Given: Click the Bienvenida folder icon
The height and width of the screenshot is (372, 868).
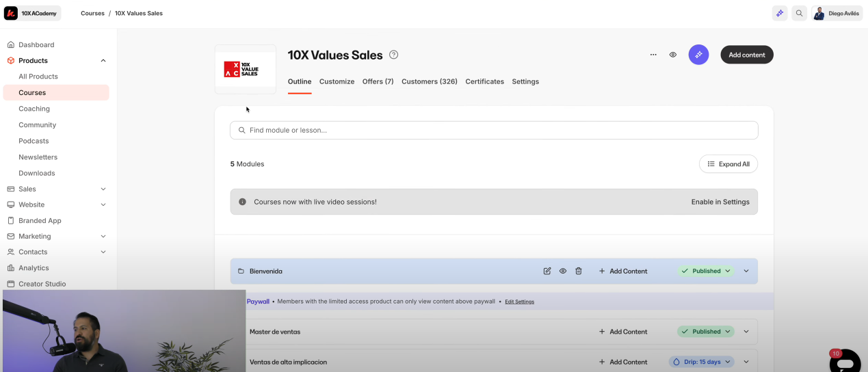Looking at the screenshot, I should point(241,271).
